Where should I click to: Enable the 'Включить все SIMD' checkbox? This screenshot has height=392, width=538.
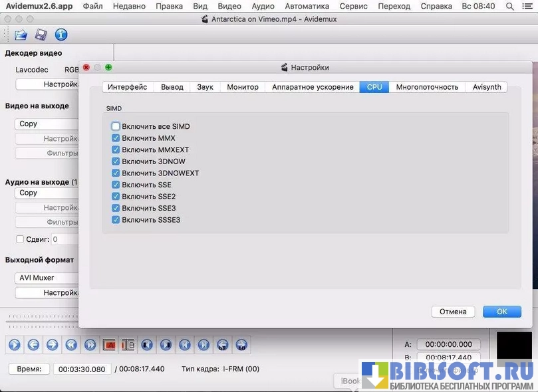tap(116, 126)
